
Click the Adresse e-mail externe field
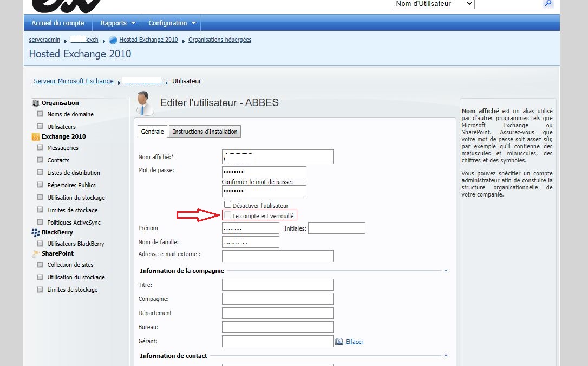coord(278,256)
